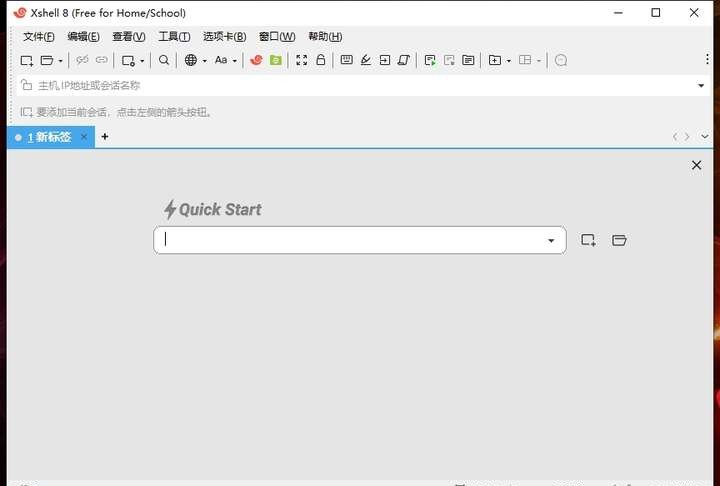The image size is (720, 486).
Task: Select the 1 新标签 tab
Action: [x=49, y=137]
